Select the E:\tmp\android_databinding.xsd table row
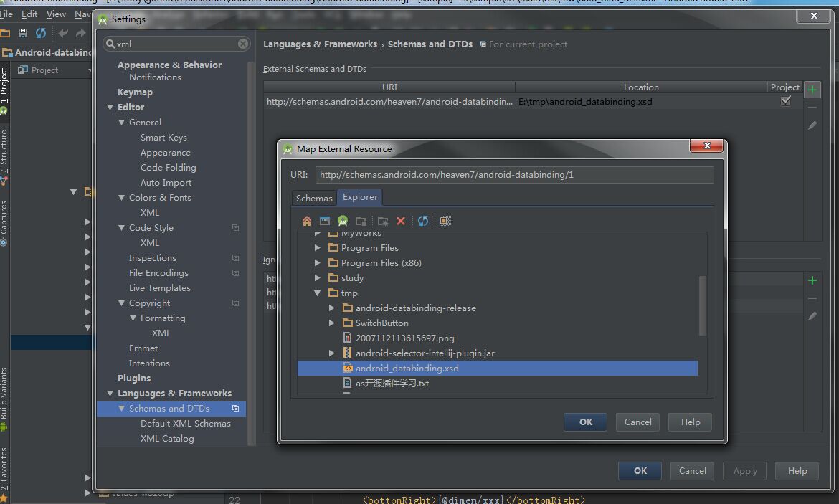 532,101
